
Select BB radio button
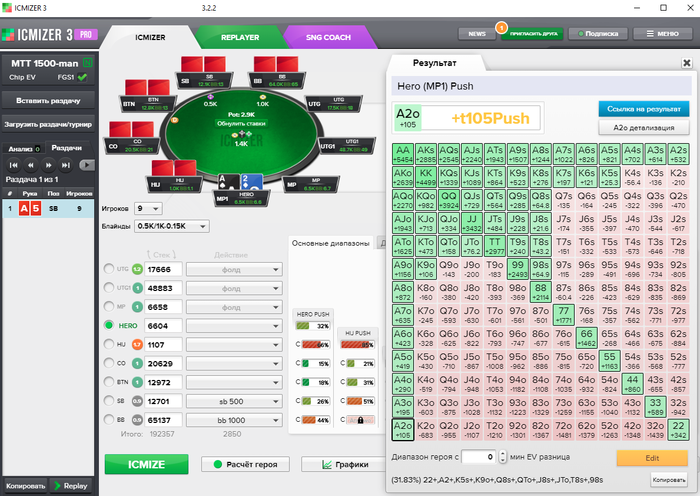[x=108, y=420]
